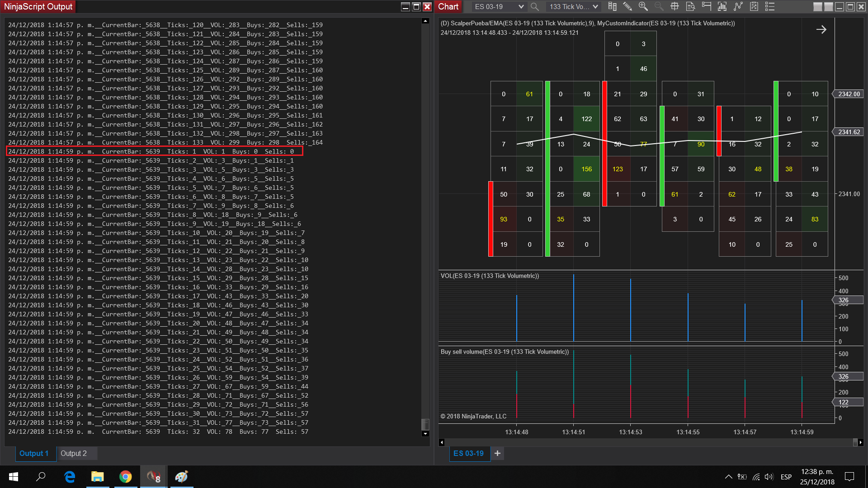Add a new chart tab with plus

497,453
